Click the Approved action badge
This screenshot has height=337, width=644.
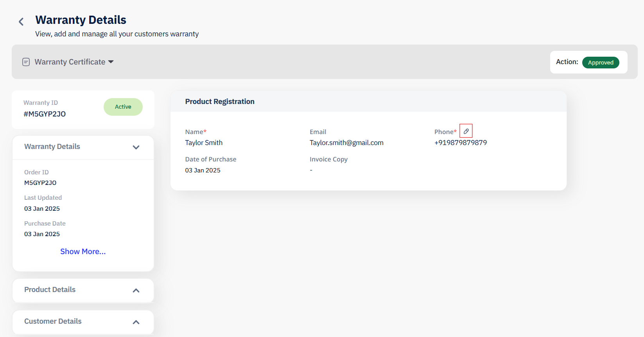pos(601,63)
